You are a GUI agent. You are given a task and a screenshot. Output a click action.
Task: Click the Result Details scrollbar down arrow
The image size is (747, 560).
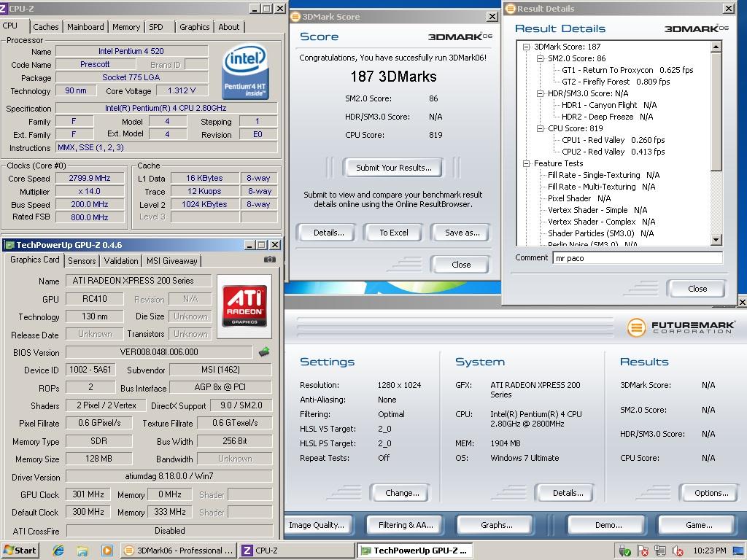(x=716, y=240)
